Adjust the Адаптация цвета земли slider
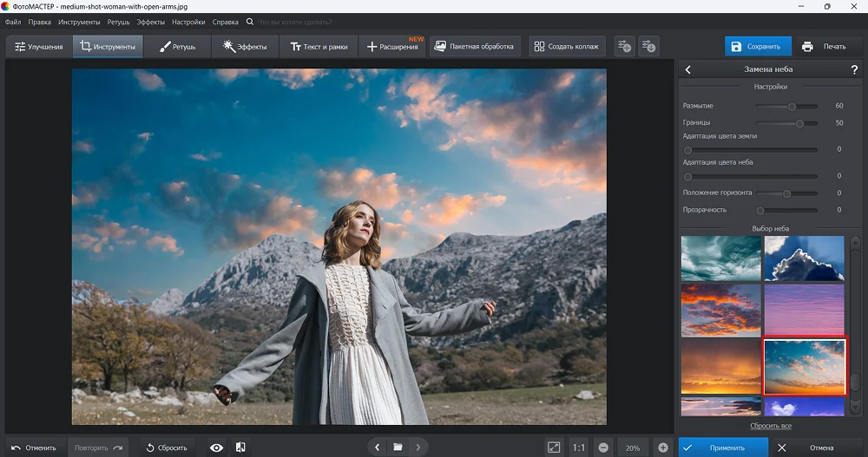 point(751,150)
